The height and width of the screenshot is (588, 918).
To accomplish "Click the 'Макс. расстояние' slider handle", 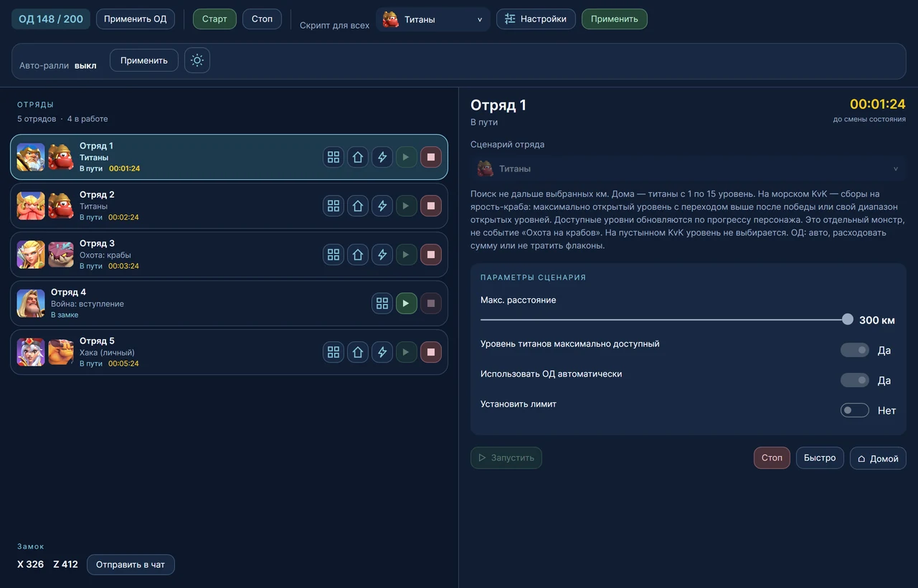I will 848,319.
